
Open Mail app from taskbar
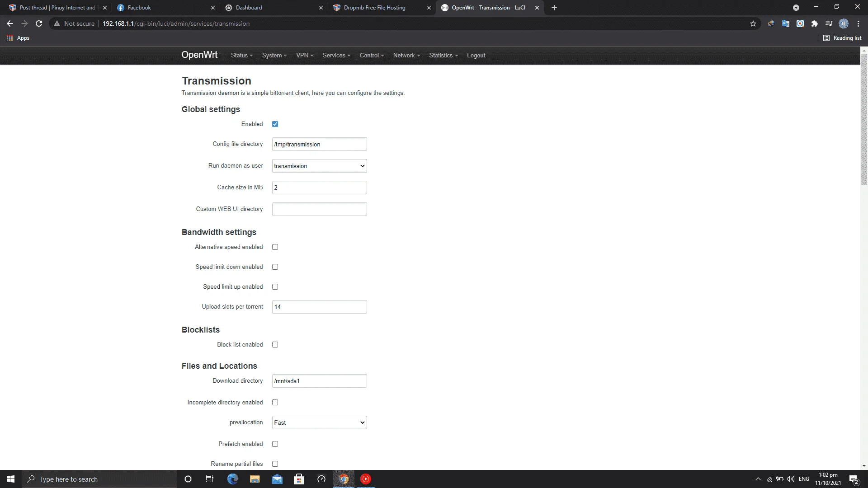pyautogui.click(x=277, y=479)
